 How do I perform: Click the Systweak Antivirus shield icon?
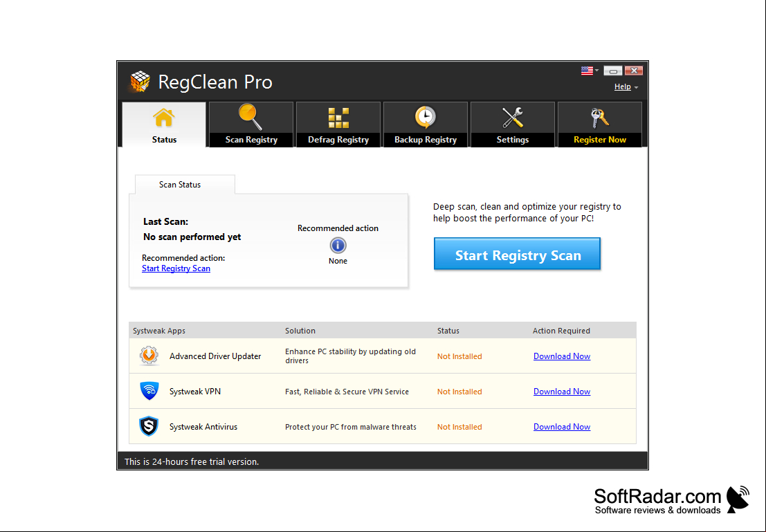point(149,426)
